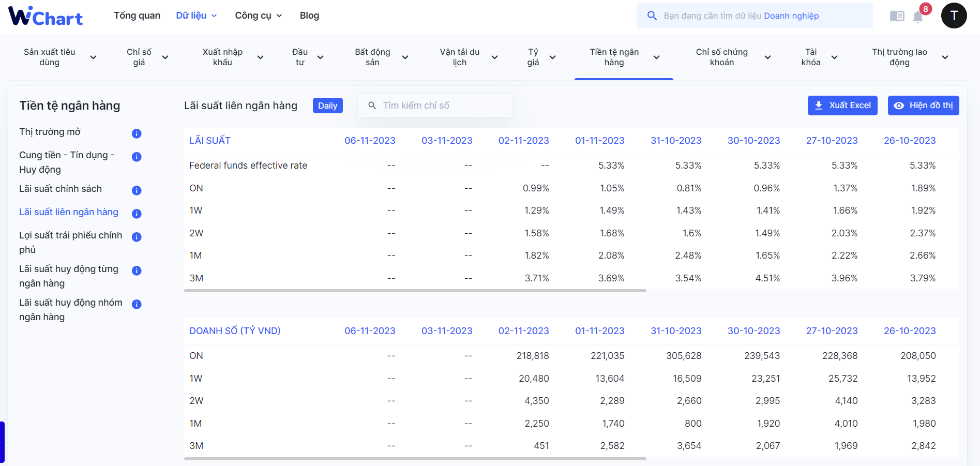The width and height of the screenshot is (980, 466).
Task: Click 1M volume value 800
Action: [x=693, y=424]
